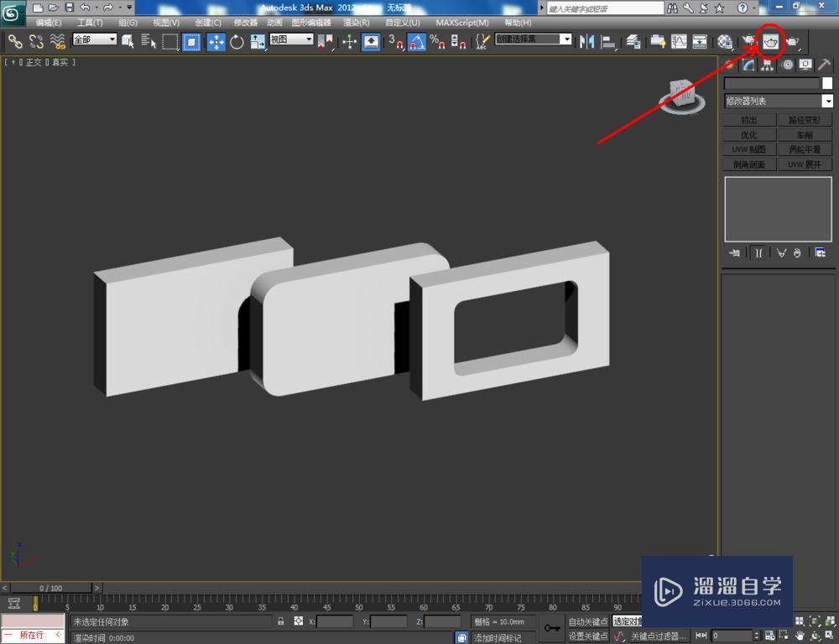This screenshot has width=839, height=644.
Task: Select the Select and Rotate tool
Action: (237, 40)
